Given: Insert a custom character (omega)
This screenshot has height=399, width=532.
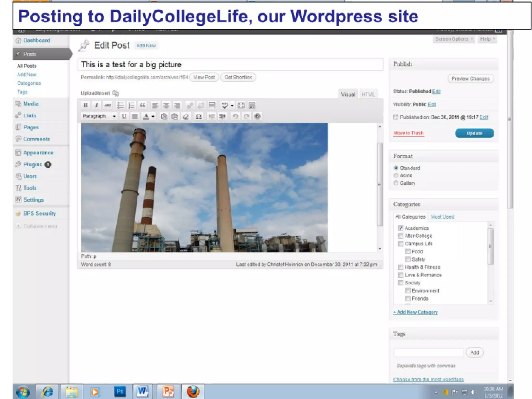Looking at the screenshot, I should point(198,116).
